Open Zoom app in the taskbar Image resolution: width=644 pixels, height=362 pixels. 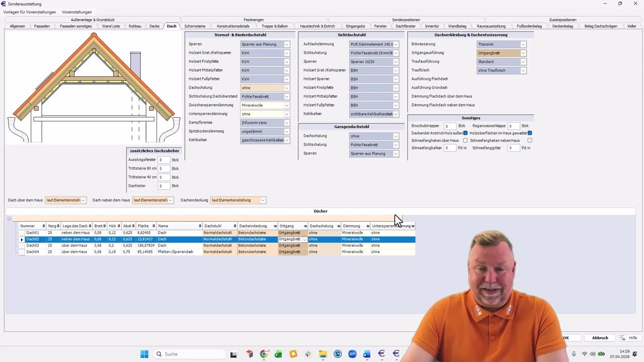[x=352, y=354]
